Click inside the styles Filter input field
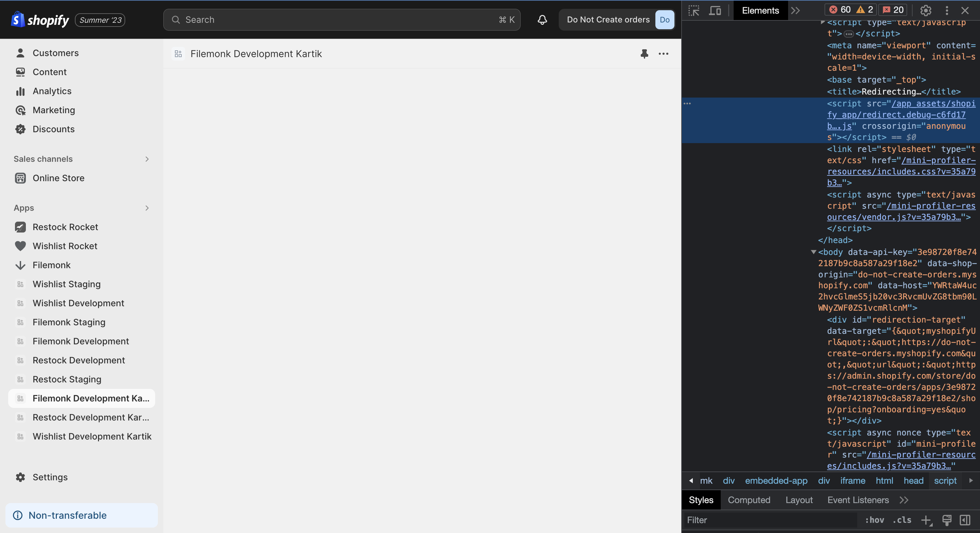980x533 pixels. coord(761,520)
